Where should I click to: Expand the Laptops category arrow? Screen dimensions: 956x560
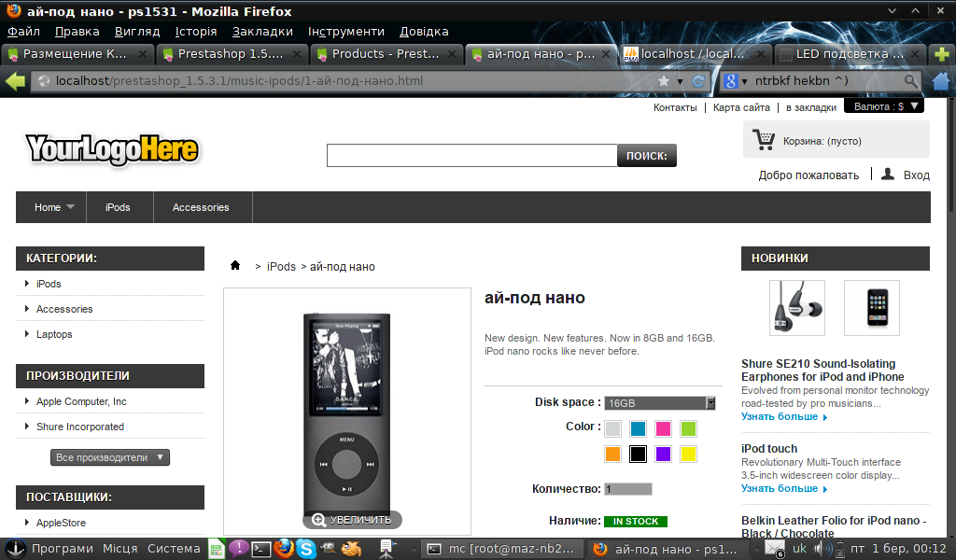click(27, 334)
